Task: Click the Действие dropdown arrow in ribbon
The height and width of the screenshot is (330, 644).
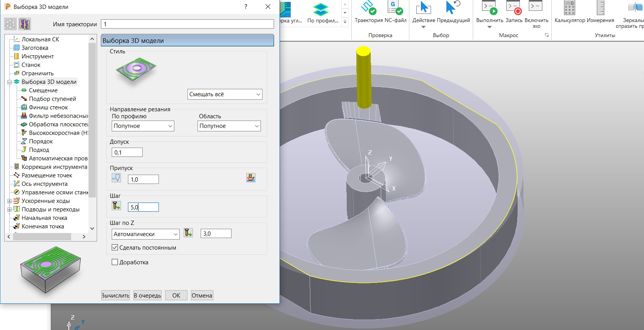Action: point(423,27)
